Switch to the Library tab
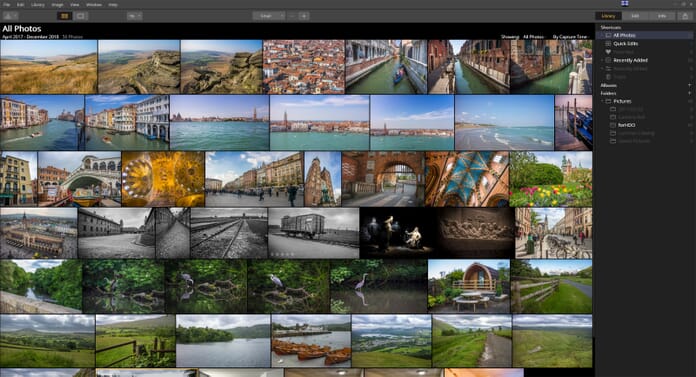696x377 pixels. point(608,16)
